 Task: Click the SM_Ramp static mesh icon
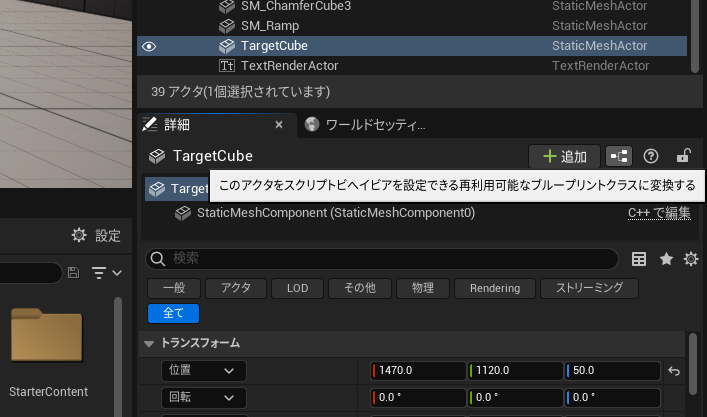coord(227,26)
